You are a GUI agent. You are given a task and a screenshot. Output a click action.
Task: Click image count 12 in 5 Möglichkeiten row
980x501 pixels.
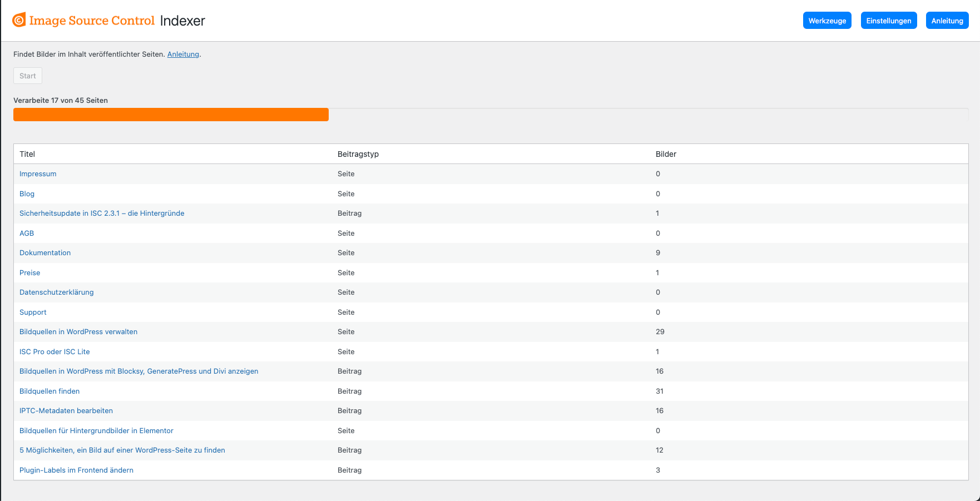coord(660,450)
